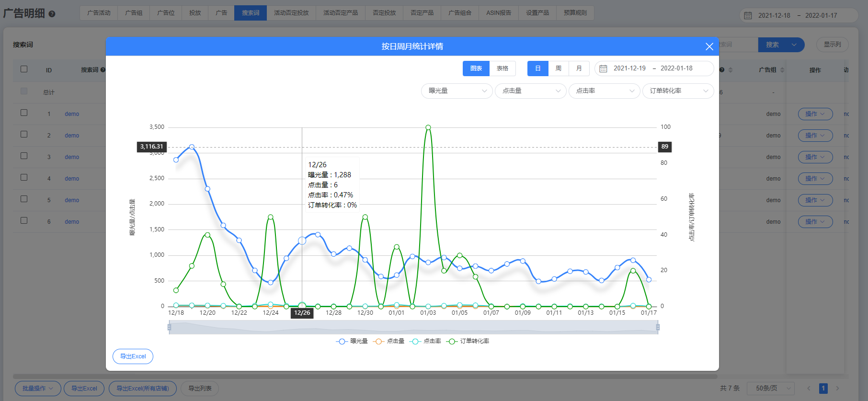Toggle 点击量 legend marker
Screen dimensions: 868x401
(378, 341)
